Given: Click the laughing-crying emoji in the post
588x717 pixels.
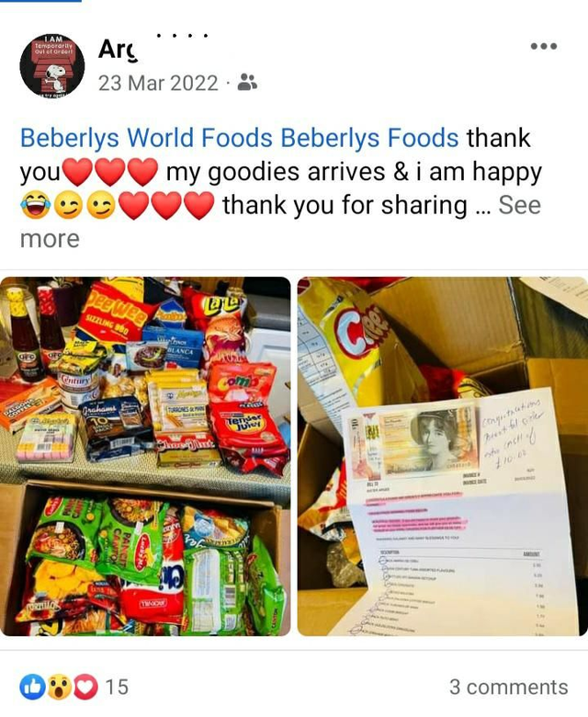Looking at the screenshot, I should (36, 205).
